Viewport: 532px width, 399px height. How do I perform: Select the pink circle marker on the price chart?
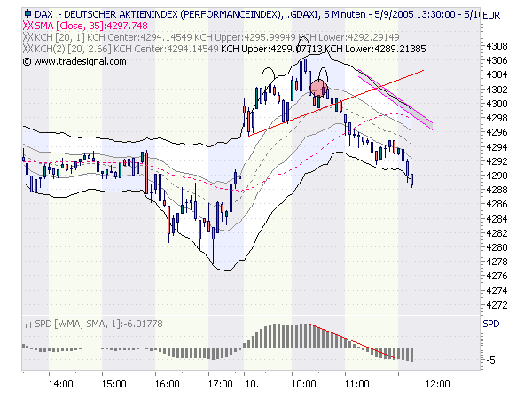(319, 88)
